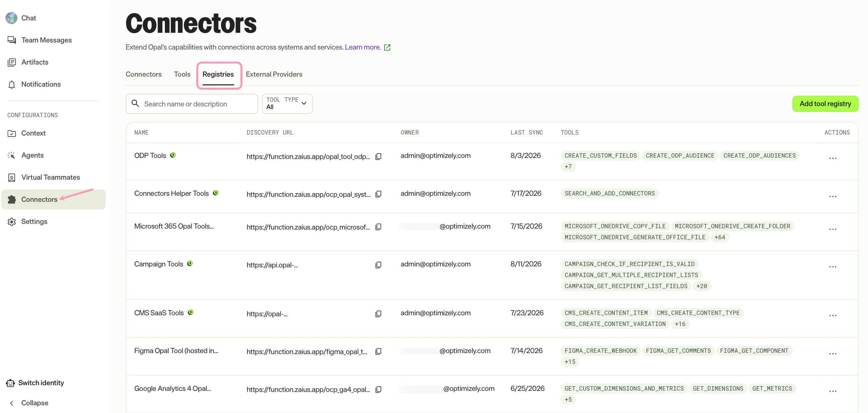Open Agents configuration

[32, 155]
